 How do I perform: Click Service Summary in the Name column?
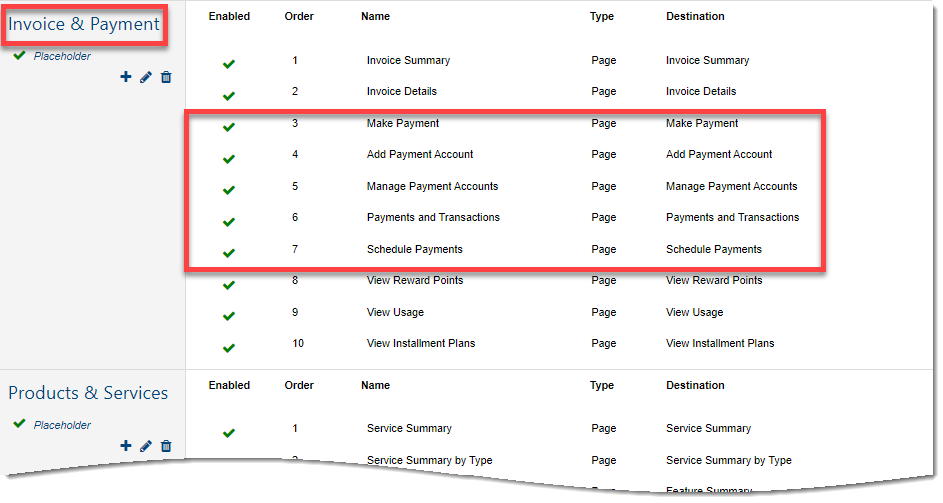click(x=409, y=428)
